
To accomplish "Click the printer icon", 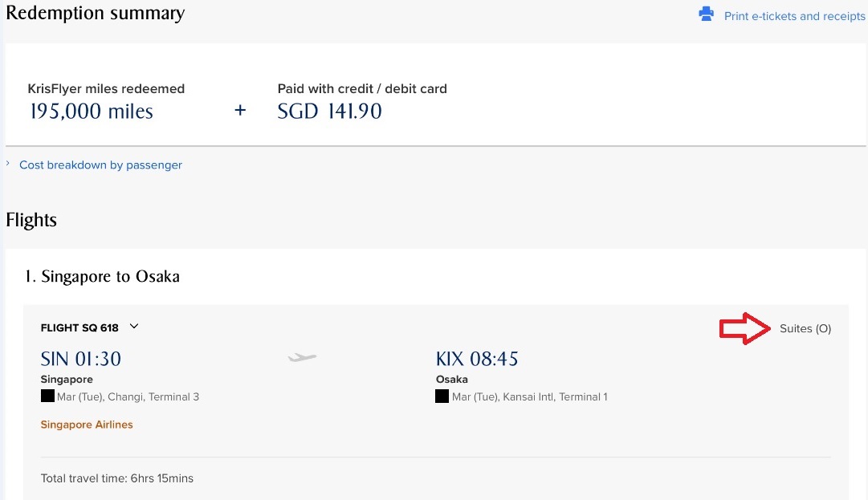I will click(707, 14).
